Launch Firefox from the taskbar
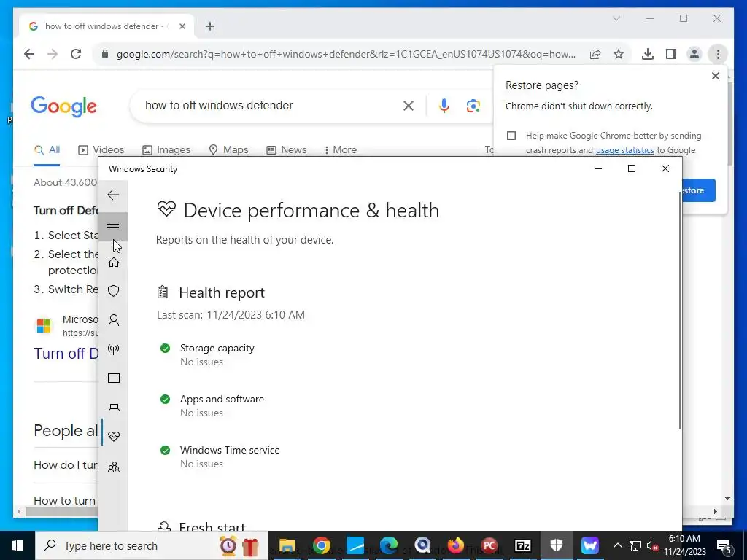 pyautogui.click(x=456, y=545)
